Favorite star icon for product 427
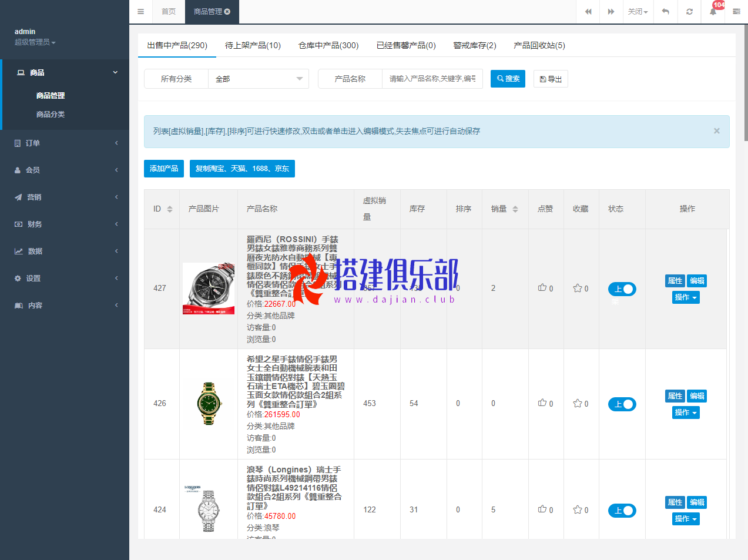The image size is (748, 560). pyautogui.click(x=578, y=288)
